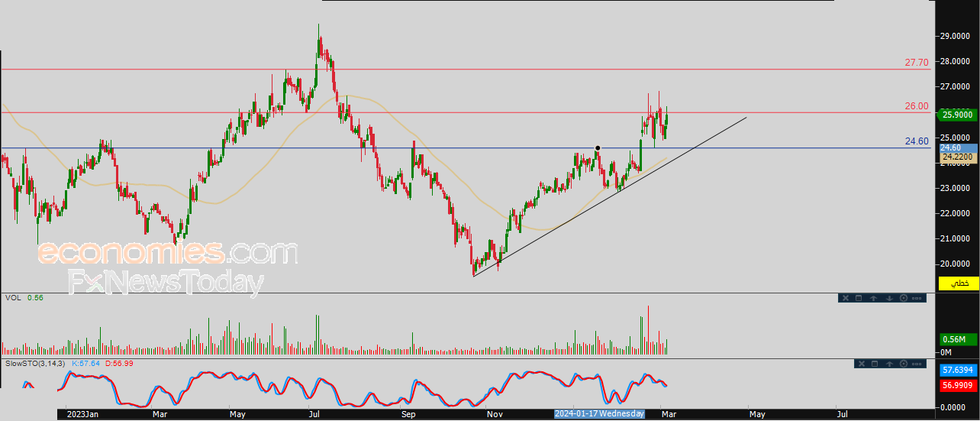The image size is (980, 421).
Task: Click the 56.9909 red value tag
Action: click(958, 385)
